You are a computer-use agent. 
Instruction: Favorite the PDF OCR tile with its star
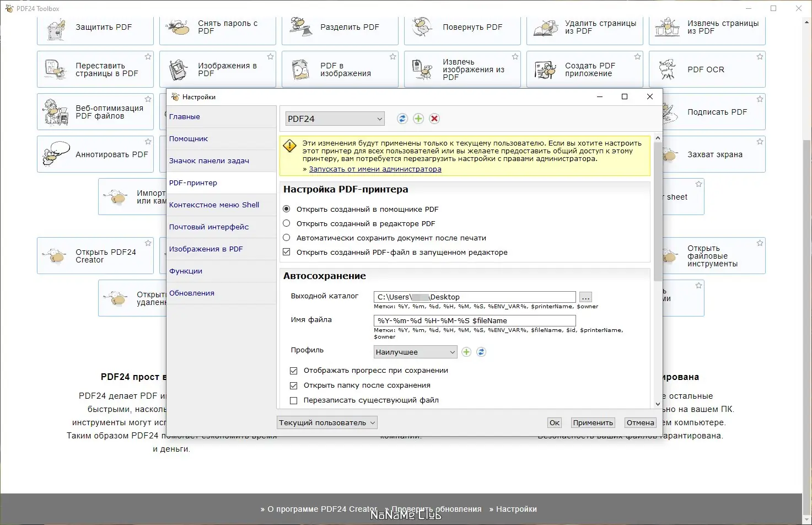pos(760,57)
